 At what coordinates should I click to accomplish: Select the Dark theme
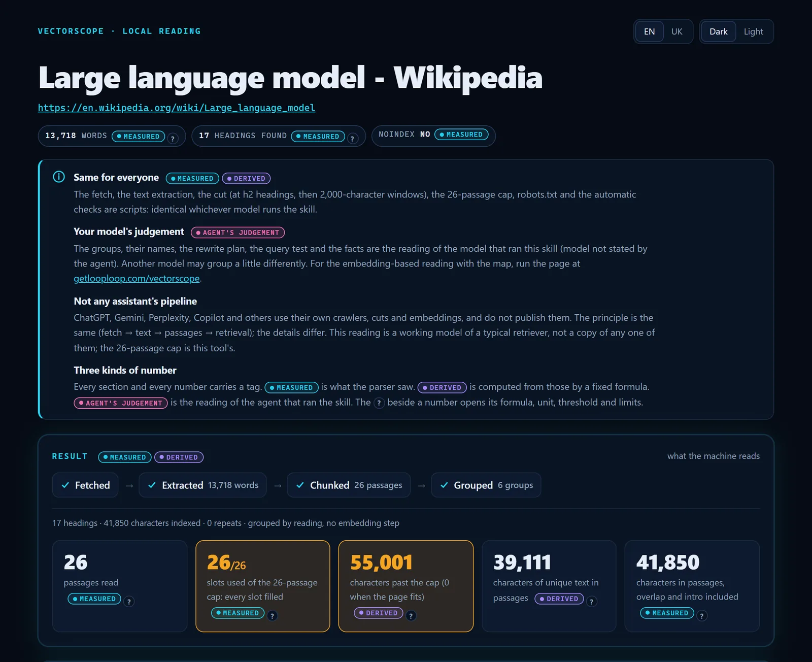(719, 31)
